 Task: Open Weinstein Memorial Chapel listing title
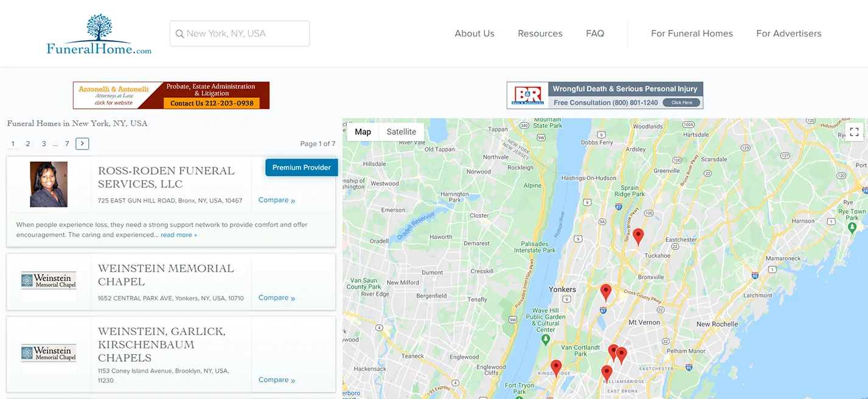click(166, 275)
